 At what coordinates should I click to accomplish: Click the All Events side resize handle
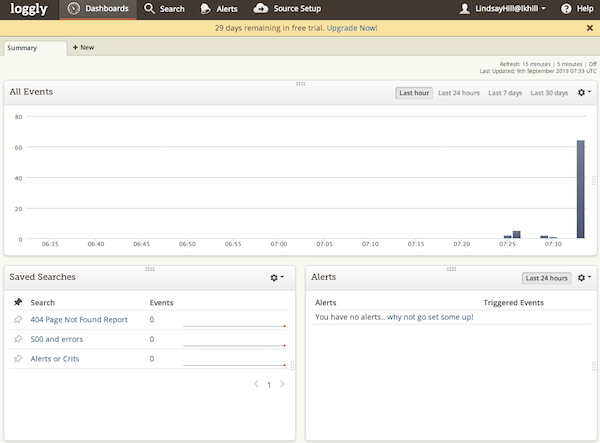tap(594, 181)
